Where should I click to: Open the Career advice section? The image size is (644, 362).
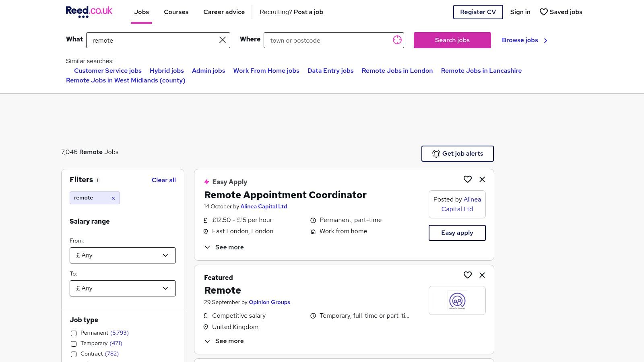[224, 12]
